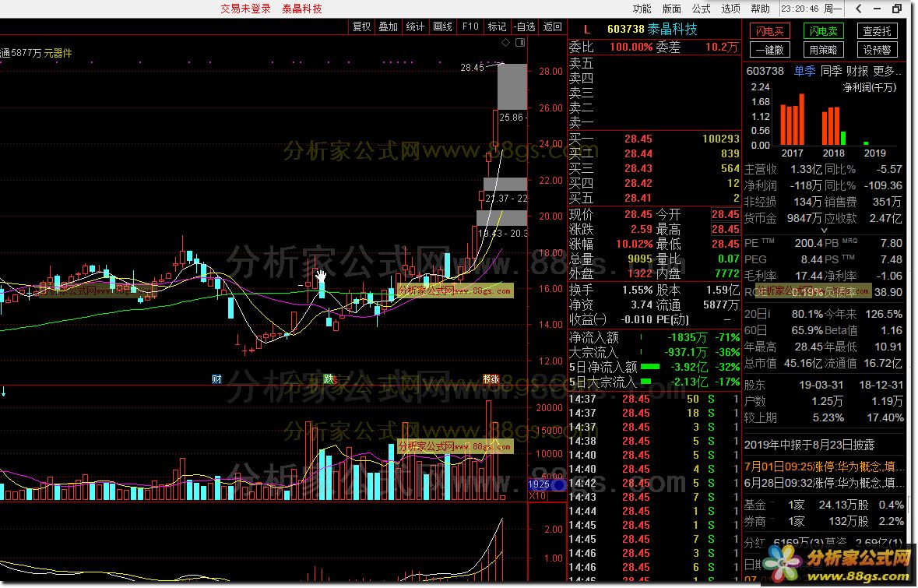Screen dimensions: 918x588
Task: Open the 功能 menu
Action: (642, 9)
